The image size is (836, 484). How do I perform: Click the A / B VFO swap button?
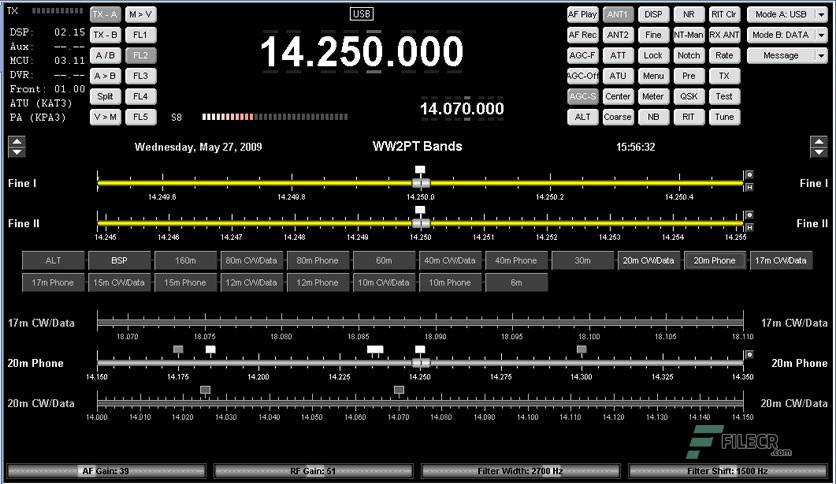(105, 55)
